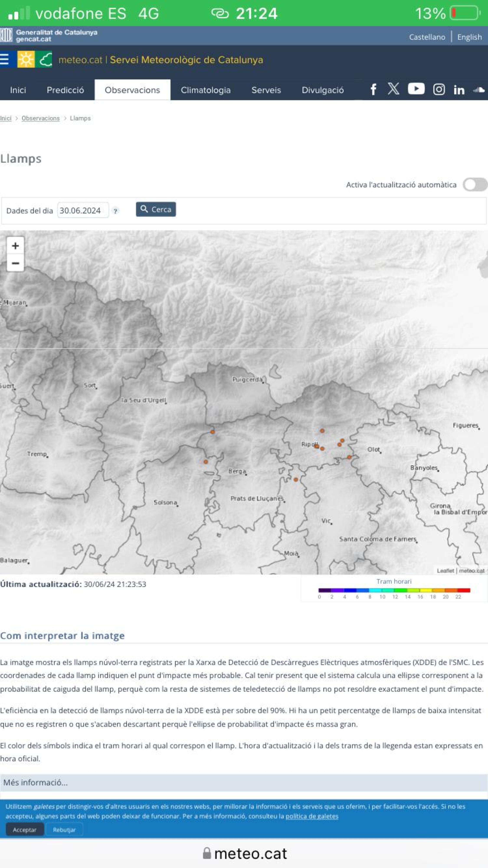Tap the signal strength bars
The width and height of the screenshot is (488, 868).
point(19,13)
